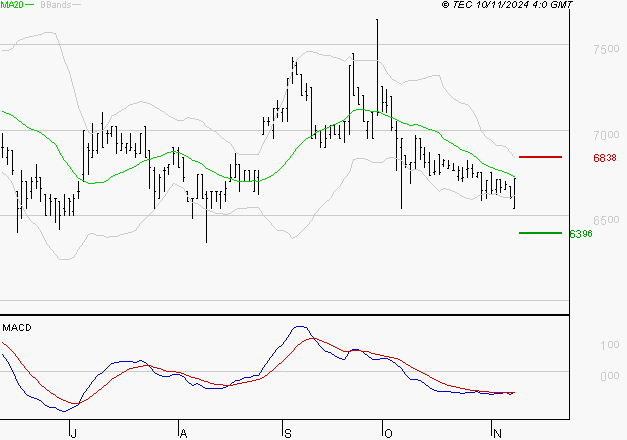Click the red 6838 resistance value
Viewport: 627px width, 440px height.
coord(605,158)
